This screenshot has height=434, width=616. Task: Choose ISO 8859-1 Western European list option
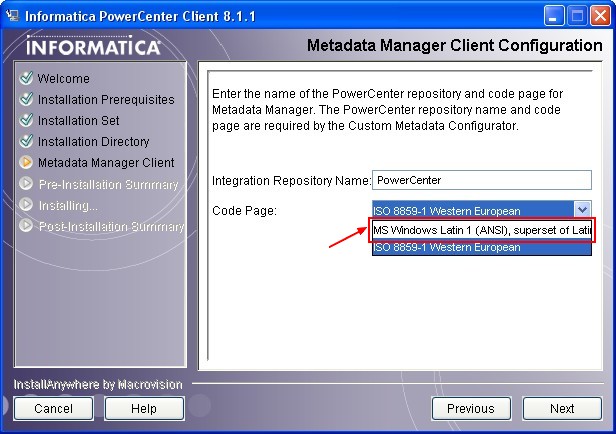click(x=482, y=247)
